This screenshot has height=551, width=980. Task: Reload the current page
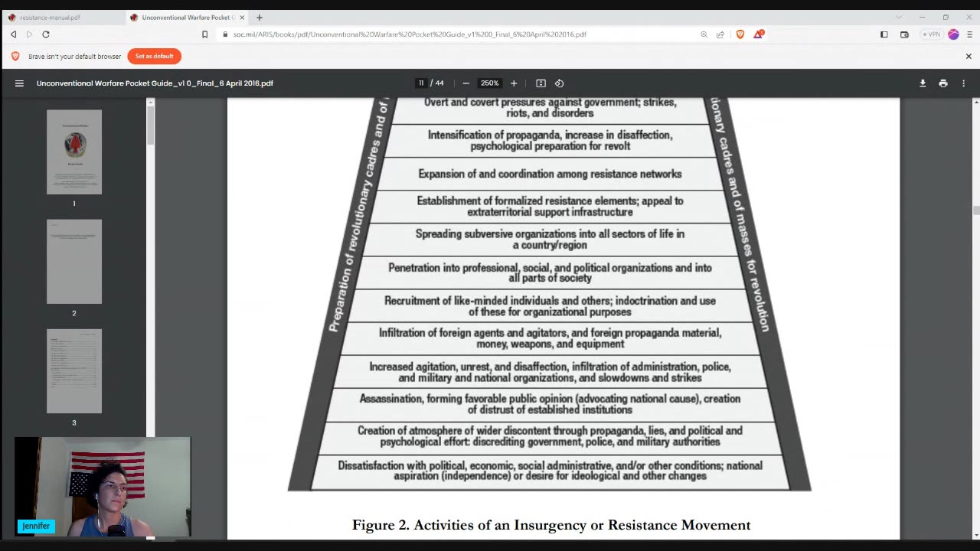[46, 34]
